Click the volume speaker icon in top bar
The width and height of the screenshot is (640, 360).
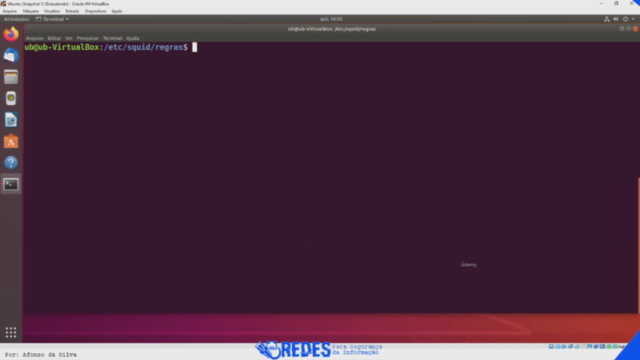point(616,19)
